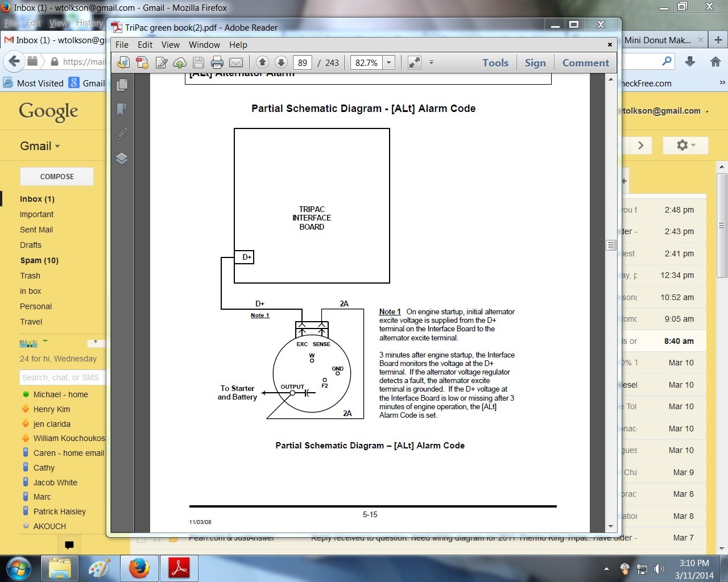Viewport: 728px width, 582px height.
Task: Click Gmail chat search field
Action: 63,377
